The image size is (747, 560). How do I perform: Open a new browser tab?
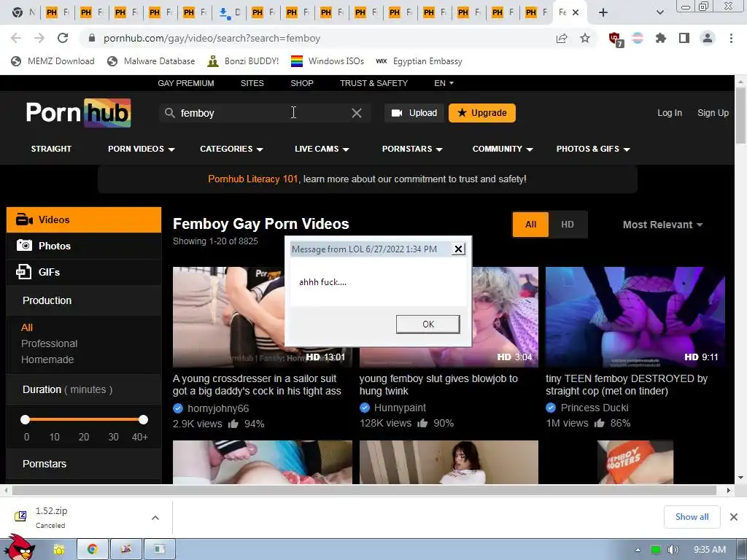pyautogui.click(x=603, y=12)
